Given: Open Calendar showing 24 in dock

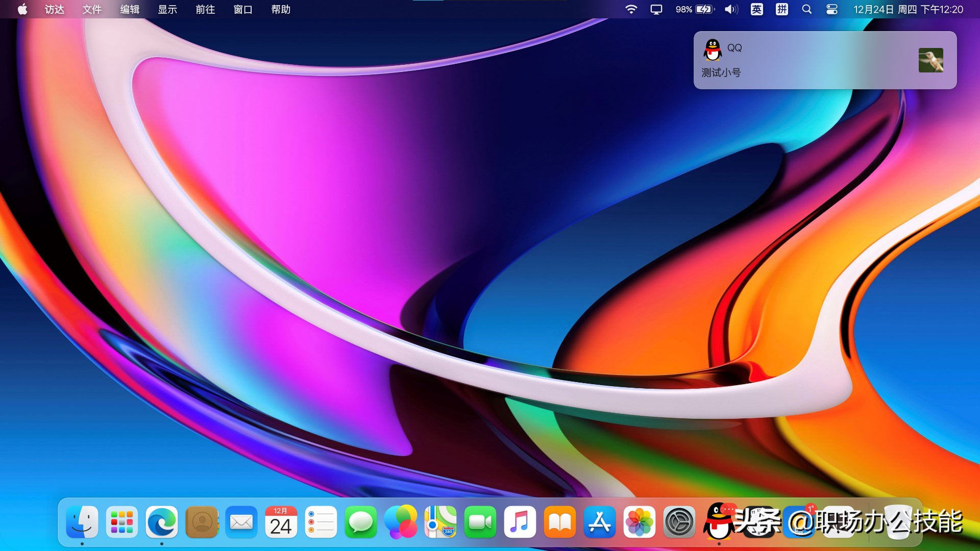Looking at the screenshot, I should [x=281, y=522].
